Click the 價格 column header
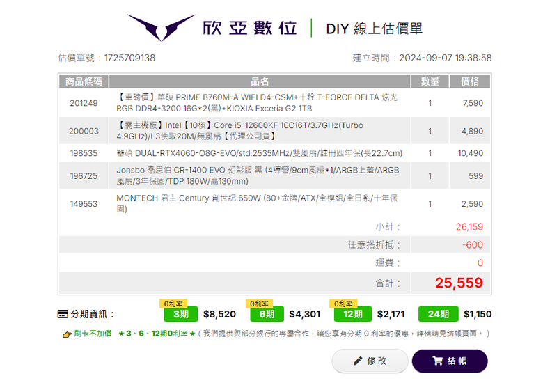 470,81
